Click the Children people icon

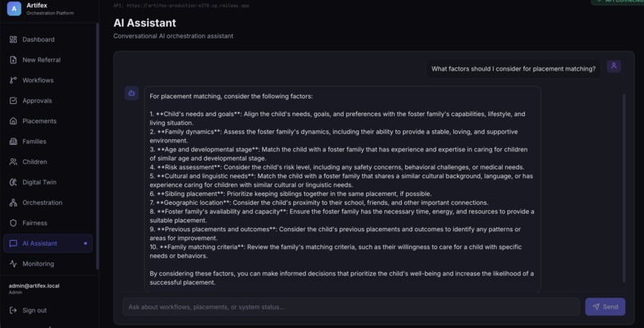(13, 162)
